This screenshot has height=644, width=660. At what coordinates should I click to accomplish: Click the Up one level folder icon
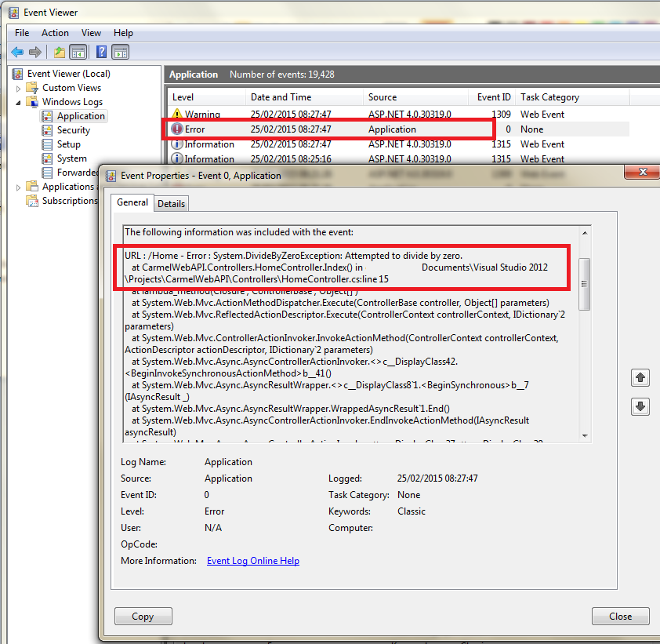click(x=60, y=53)
